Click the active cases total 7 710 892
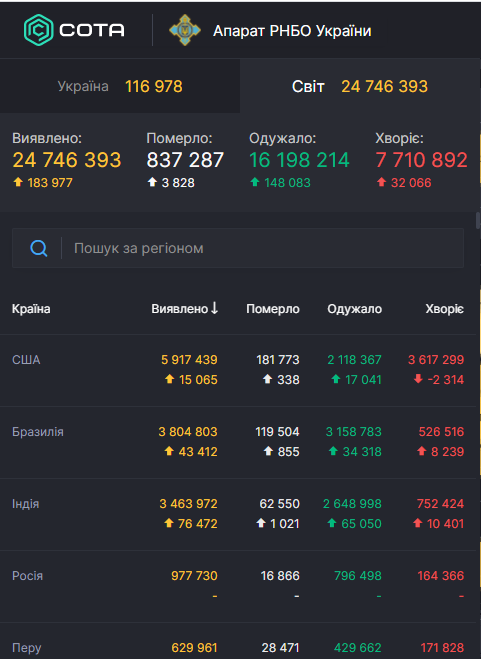 [x=421, y=160]
